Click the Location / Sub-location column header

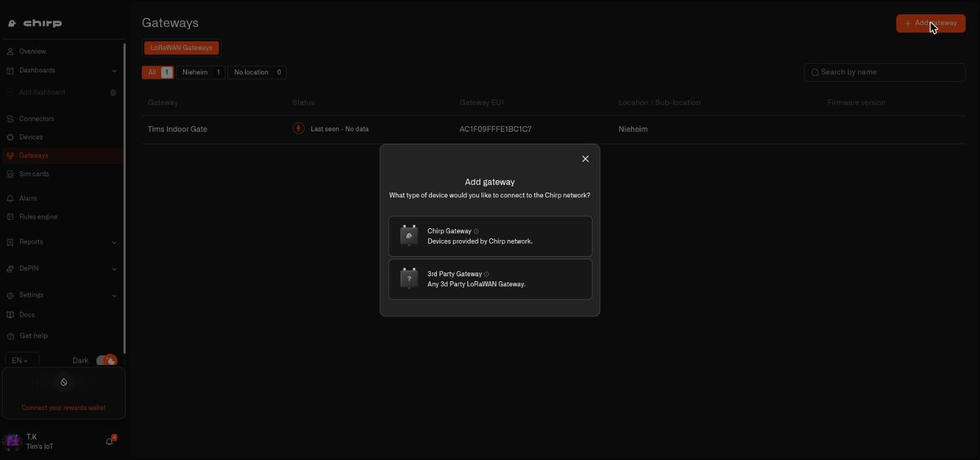point(659,102)
